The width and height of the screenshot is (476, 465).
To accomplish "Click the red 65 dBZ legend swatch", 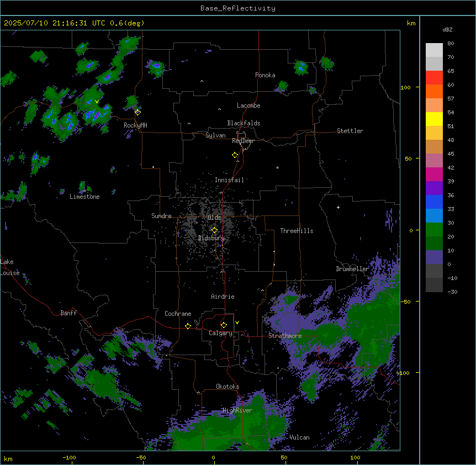I will point(434,78).
